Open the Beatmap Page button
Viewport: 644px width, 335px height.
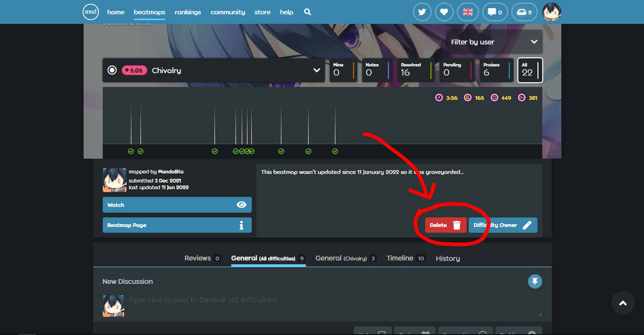tap(177, 225)
